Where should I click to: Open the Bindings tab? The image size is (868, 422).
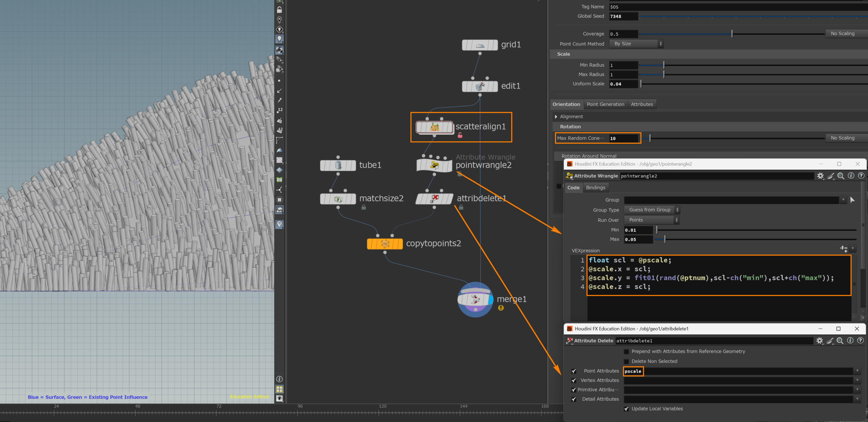[595, 187]
